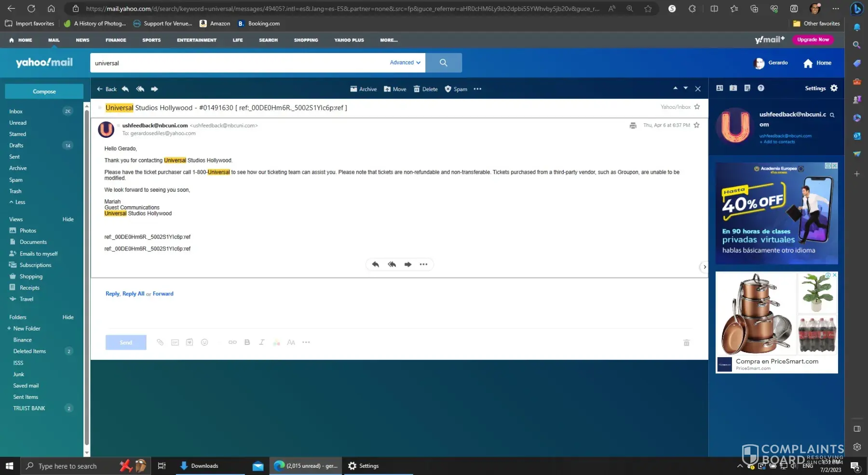Archive the open email

[364, 89]
